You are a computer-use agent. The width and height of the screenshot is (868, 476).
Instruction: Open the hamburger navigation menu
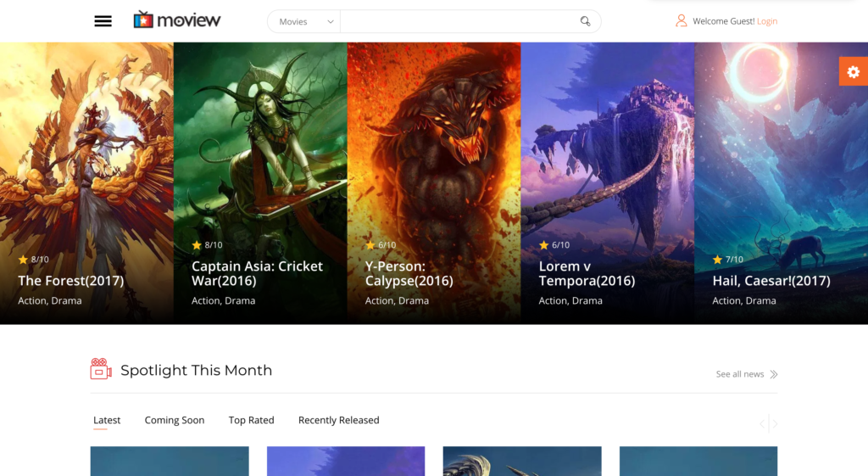[x=103, y=21]
